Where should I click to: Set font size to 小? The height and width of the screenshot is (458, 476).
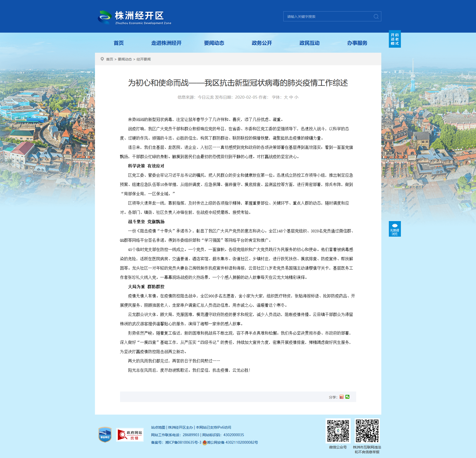(x=296, y=97)
